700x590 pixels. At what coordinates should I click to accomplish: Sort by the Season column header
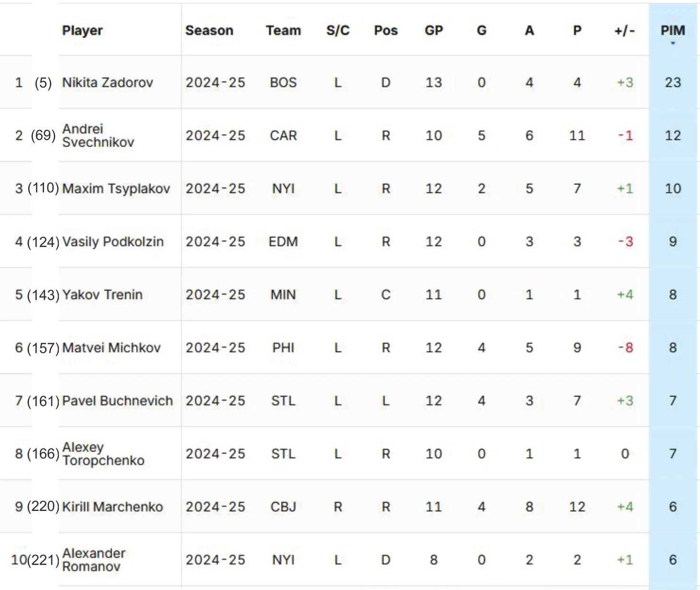point(210,30)
